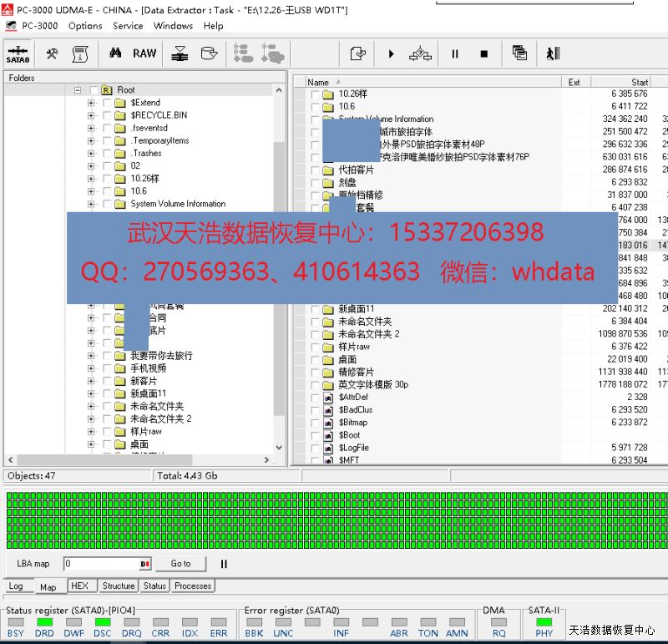This screenshot has height=644, width=668.
Task: Click the SATA0 port icon in toolbar
Action: pos(18,53)
